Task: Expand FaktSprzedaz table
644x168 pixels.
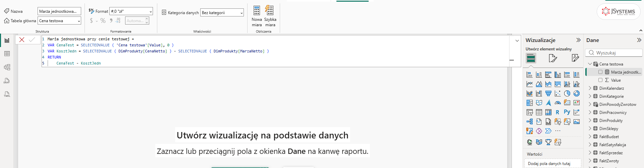Action: coord(590,153)
